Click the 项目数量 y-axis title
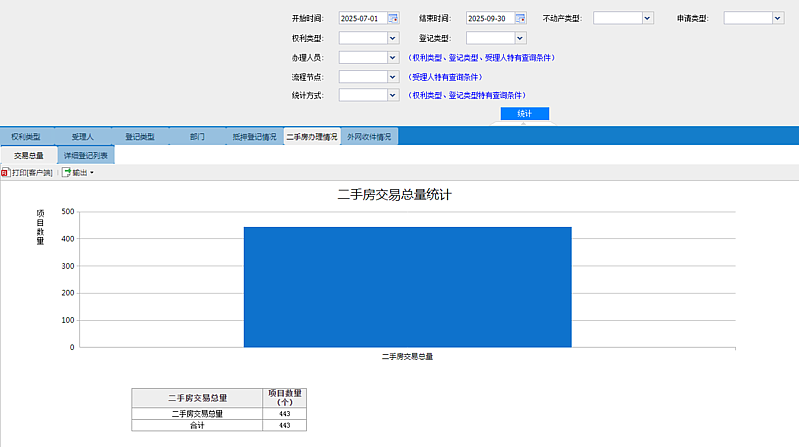Viewport: 799px width, 447px height. click(x=40, y=227)
